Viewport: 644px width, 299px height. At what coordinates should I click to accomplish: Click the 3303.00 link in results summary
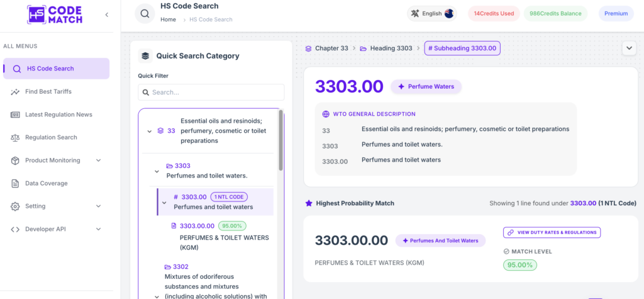pos(583,203)
